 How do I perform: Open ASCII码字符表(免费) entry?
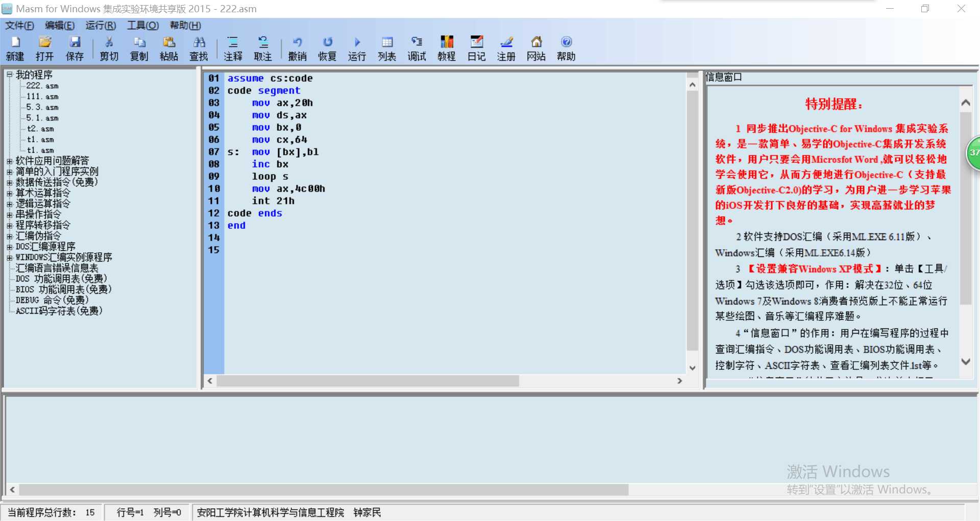(x=59, y=311)
